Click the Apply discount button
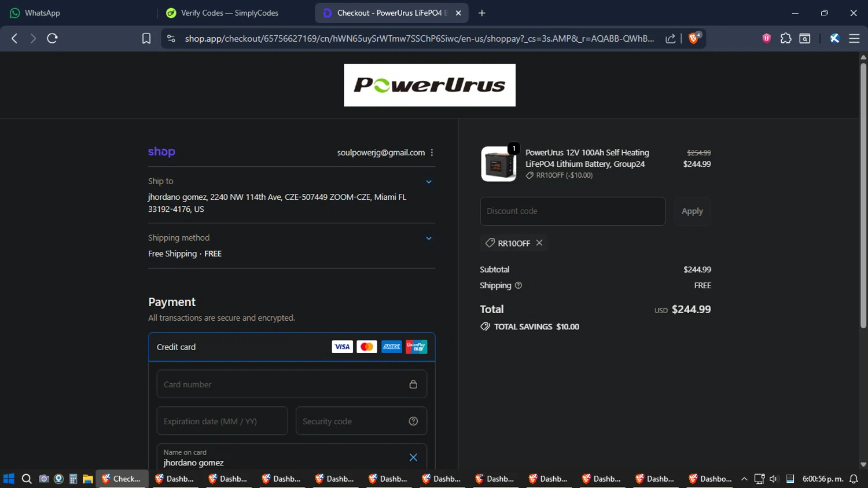Viewport: 868px width, 488px height. (692, 211)
